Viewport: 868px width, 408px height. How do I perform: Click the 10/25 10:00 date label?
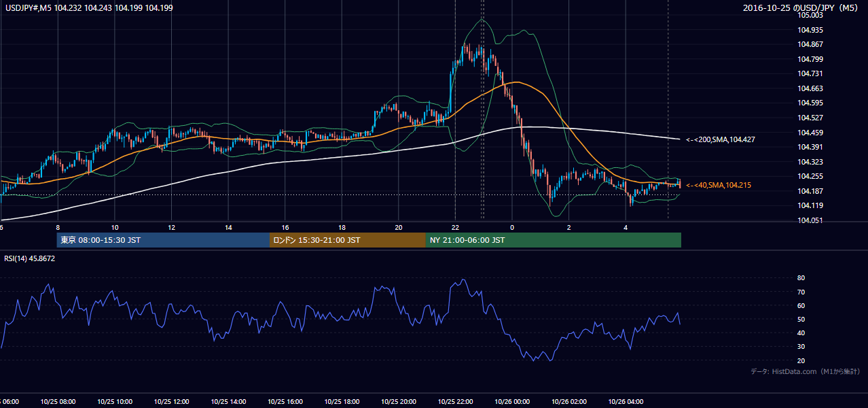[115, 402]
